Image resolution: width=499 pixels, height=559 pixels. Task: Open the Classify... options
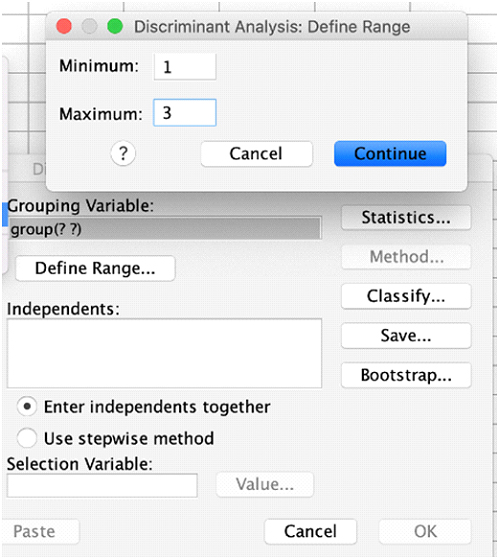406,296
